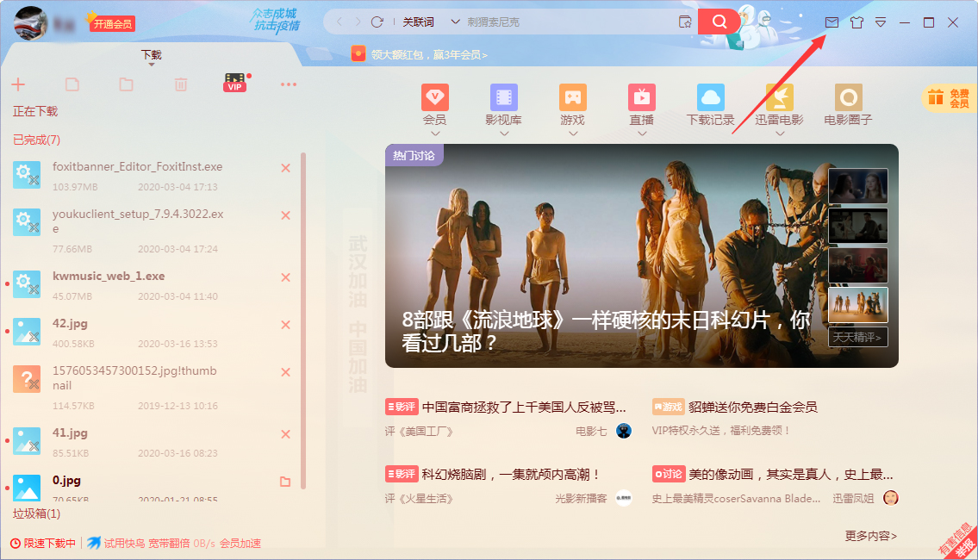Open 更多内容 for more content
The height and width of the screenshot is (560, 978).
pyautogui.click(x=871, y=534)
